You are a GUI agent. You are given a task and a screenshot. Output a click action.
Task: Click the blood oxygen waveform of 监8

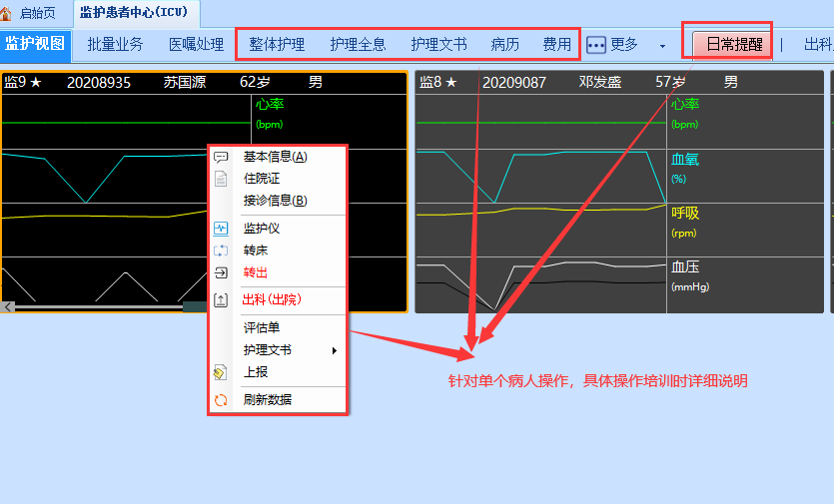pos(541,177)
